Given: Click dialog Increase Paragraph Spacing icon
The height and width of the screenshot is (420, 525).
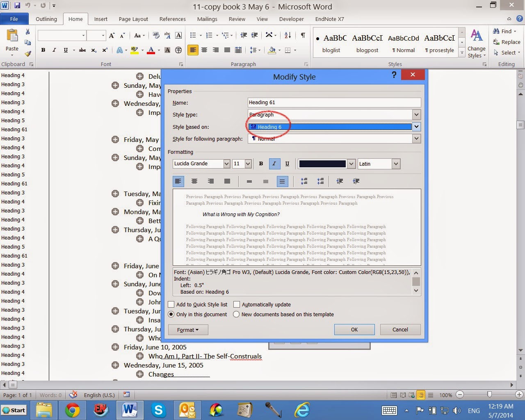Looking at the screenshot, I should pos(304,181).
